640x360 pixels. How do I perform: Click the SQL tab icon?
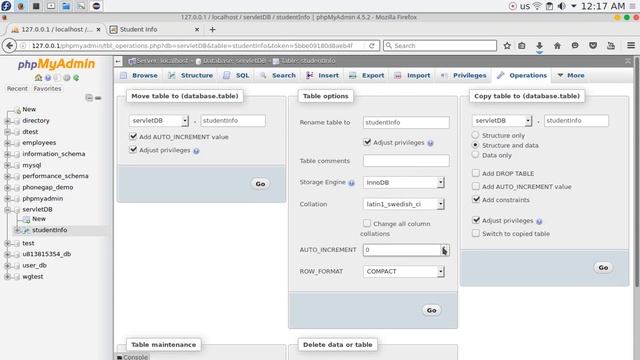point(227,76)
